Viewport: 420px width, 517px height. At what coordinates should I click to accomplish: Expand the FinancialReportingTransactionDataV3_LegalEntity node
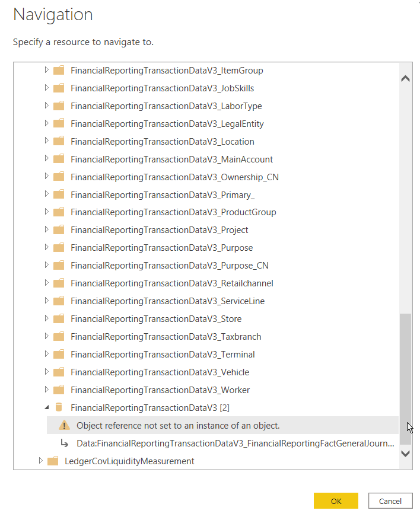(x=46, y=123)
